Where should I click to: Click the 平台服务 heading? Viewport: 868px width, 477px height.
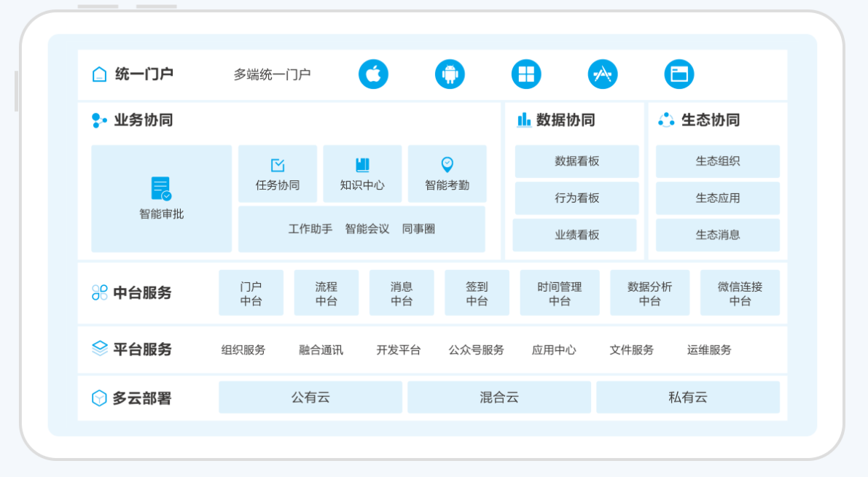[x=142, y=349]
